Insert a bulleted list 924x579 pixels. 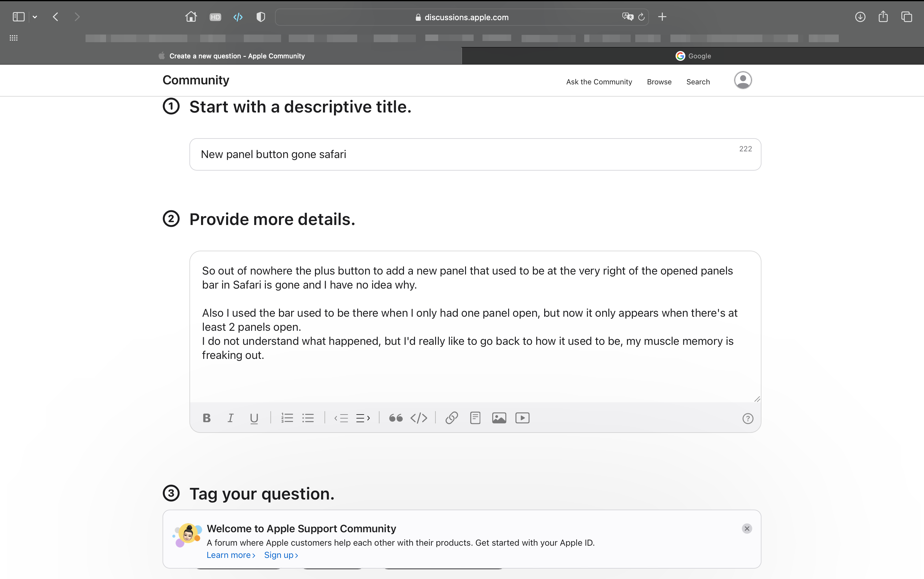coord(308,418)
